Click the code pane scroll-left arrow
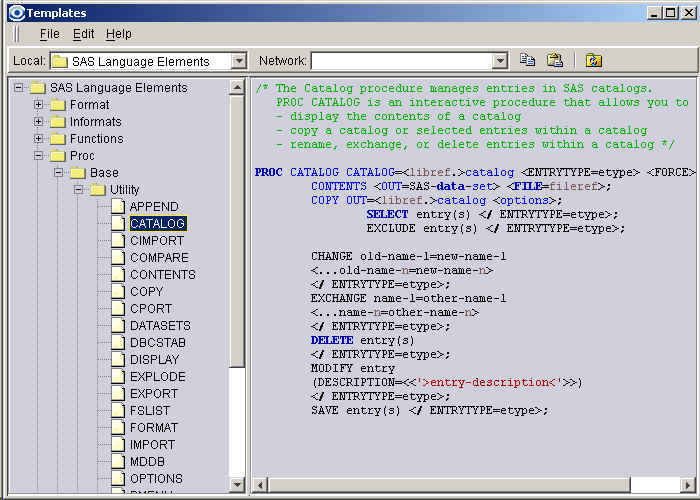Viewport: 700px width, 500px height. 261,485
